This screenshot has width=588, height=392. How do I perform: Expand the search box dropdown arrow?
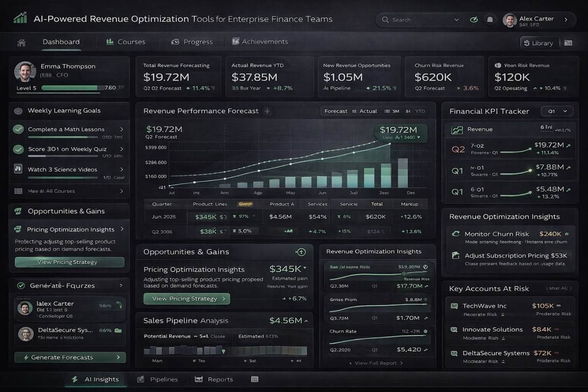point(457,20)
